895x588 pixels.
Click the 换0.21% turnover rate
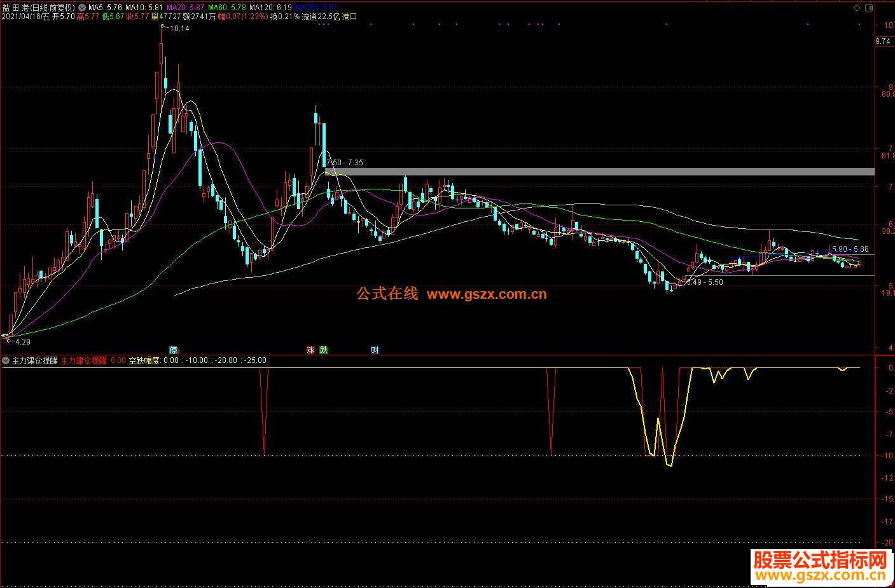(x=285, y=17)
